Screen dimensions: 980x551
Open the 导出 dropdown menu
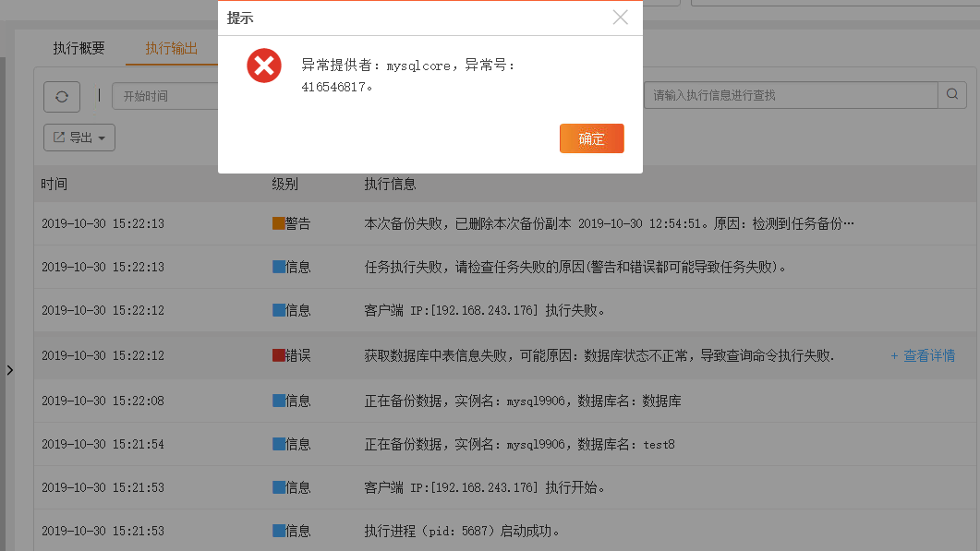pyautogui.click(x=79, y=138)
